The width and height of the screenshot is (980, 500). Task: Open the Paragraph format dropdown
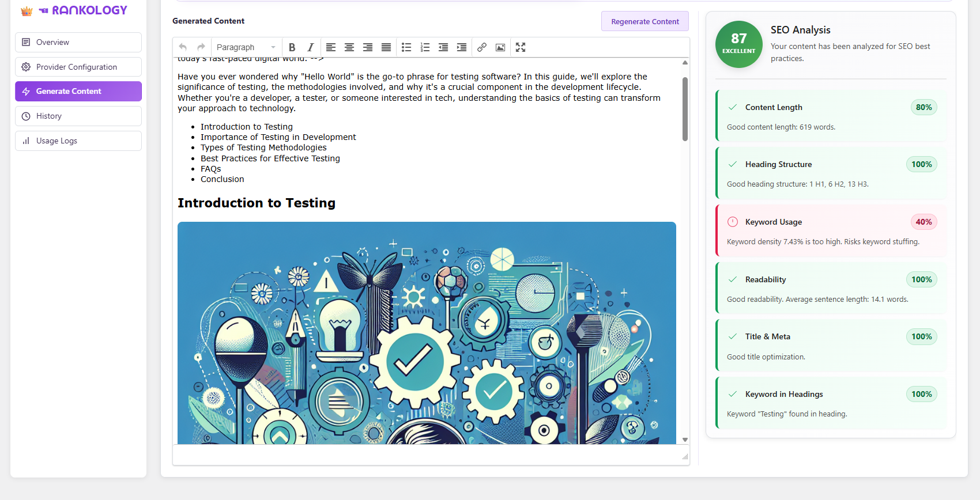coord(246,47)
